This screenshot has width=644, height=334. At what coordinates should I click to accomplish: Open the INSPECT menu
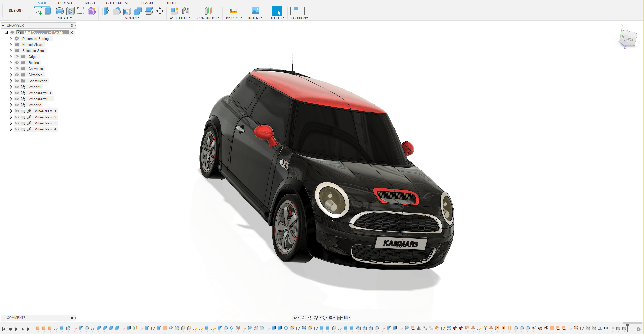coord(234,18)
